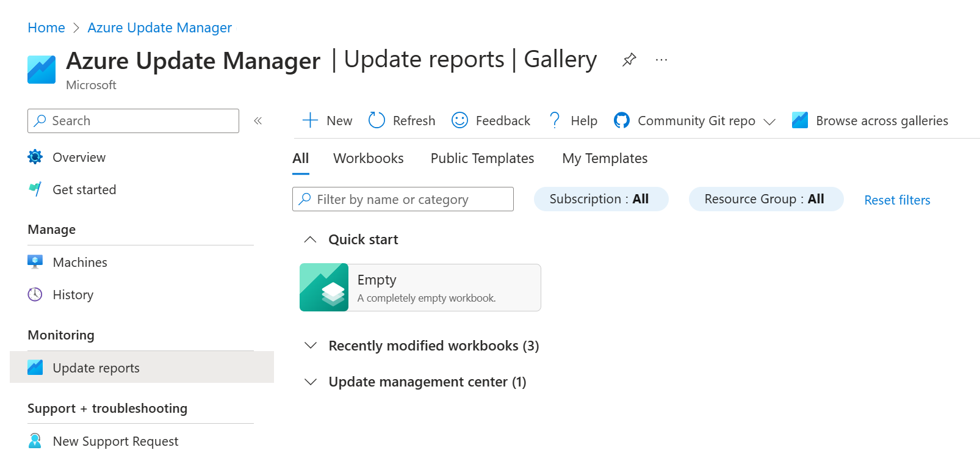Click the plus icon for New
Image resolution: width=980 pixels, height=472 pixels.
pyautogui.click(x=310, y=120)
